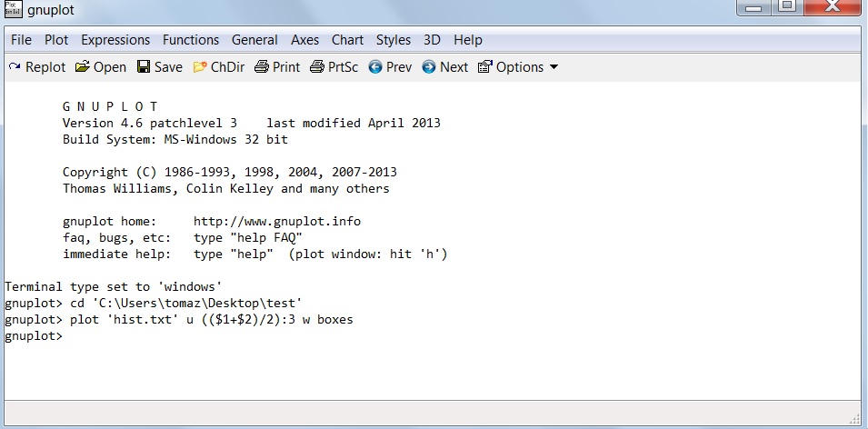Click the http://www.gnuplot.info text
This screenshot has height=429, width=868.
click(277, 222)
